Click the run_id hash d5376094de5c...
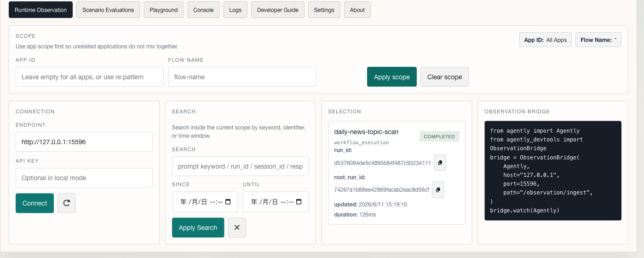This screenshot has height=258, width=644. 383,163
